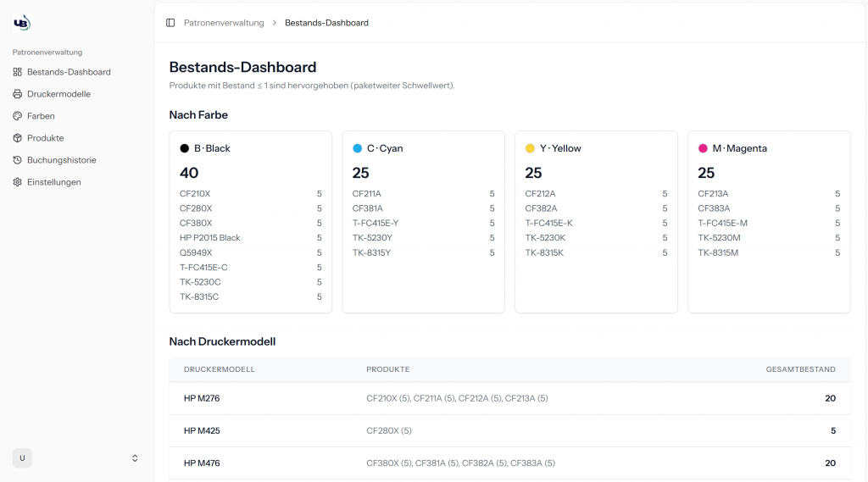The height and width of the screenshot is (482, 868).
Task: Click the cyan color dot
Action: pos(357,148)
